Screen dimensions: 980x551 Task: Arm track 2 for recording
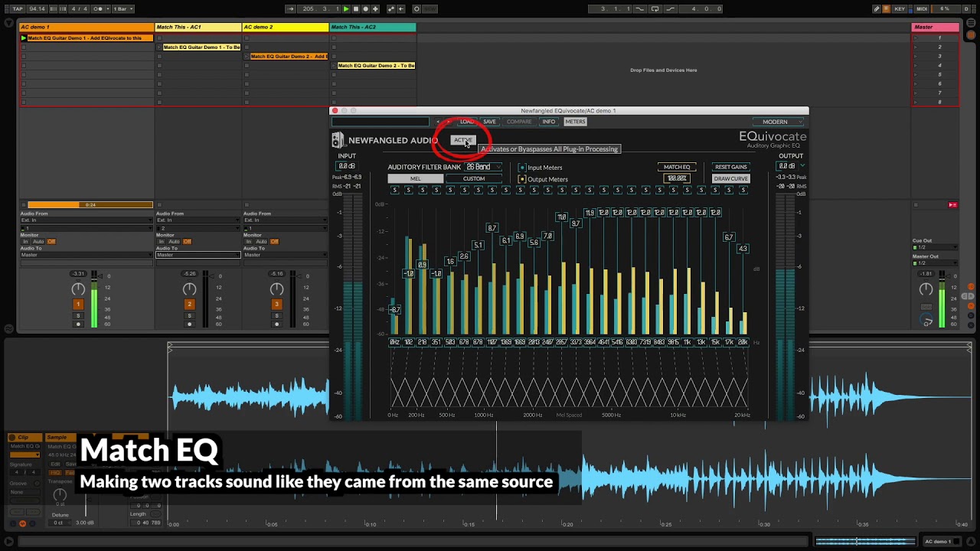189,324
